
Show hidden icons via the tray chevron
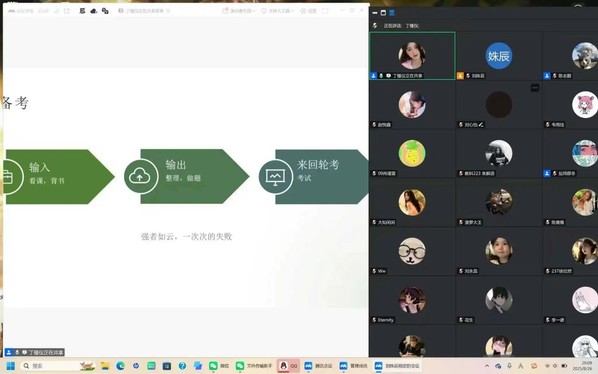point(487,366)
